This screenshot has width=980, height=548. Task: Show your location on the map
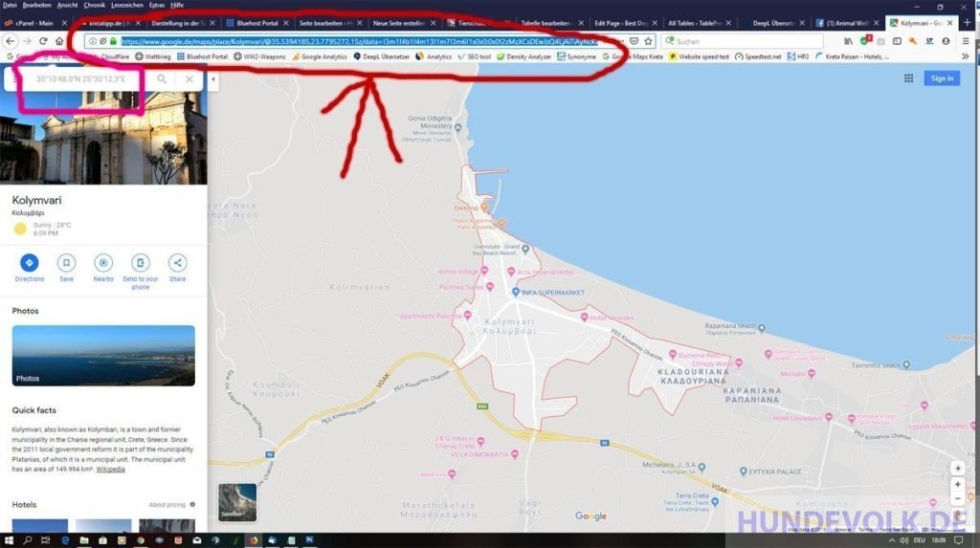coord(958,468)
